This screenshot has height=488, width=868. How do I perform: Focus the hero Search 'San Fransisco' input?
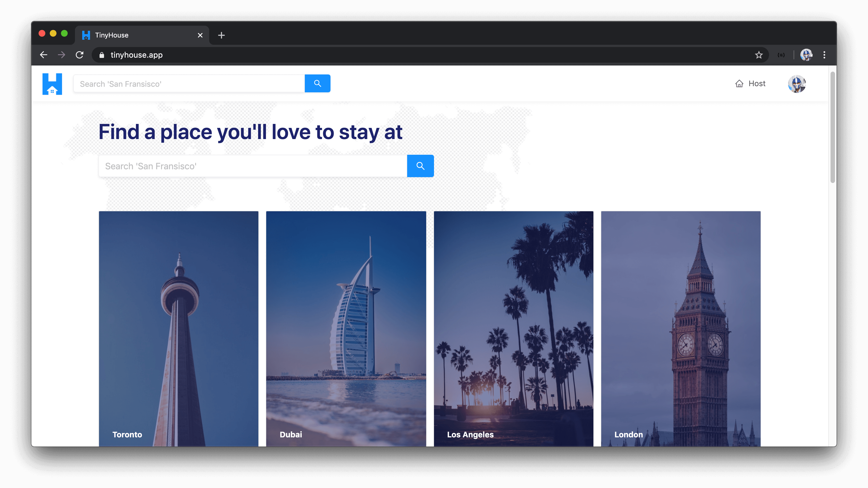coord(253,166)
